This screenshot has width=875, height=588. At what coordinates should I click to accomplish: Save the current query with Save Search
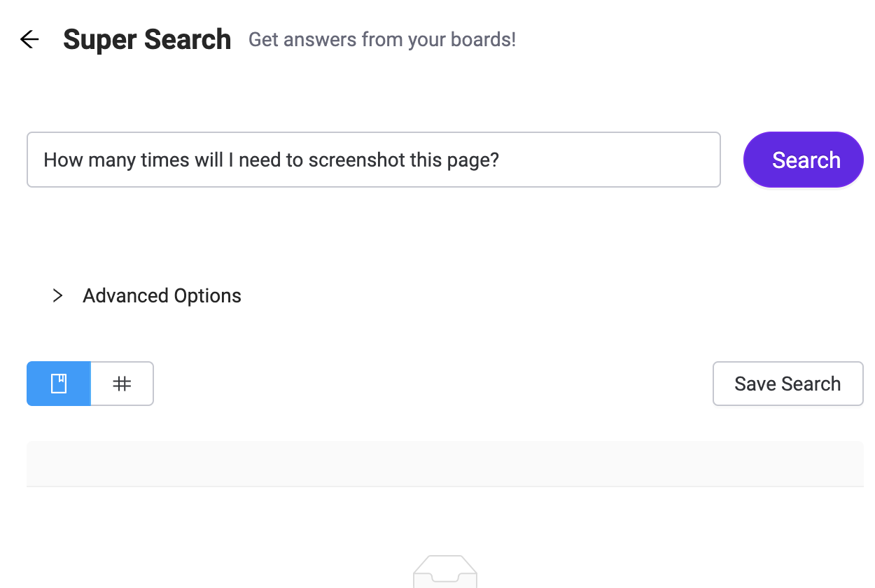point(787,384)
